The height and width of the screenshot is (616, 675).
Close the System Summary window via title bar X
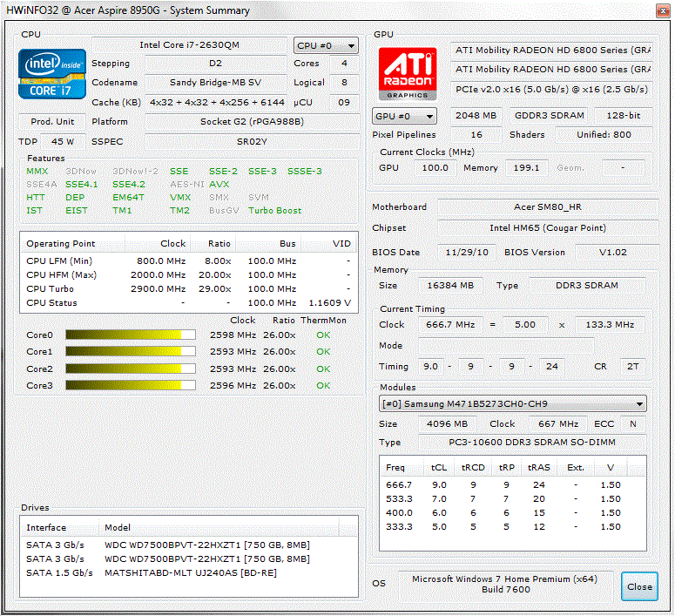[x=662, y=10]
